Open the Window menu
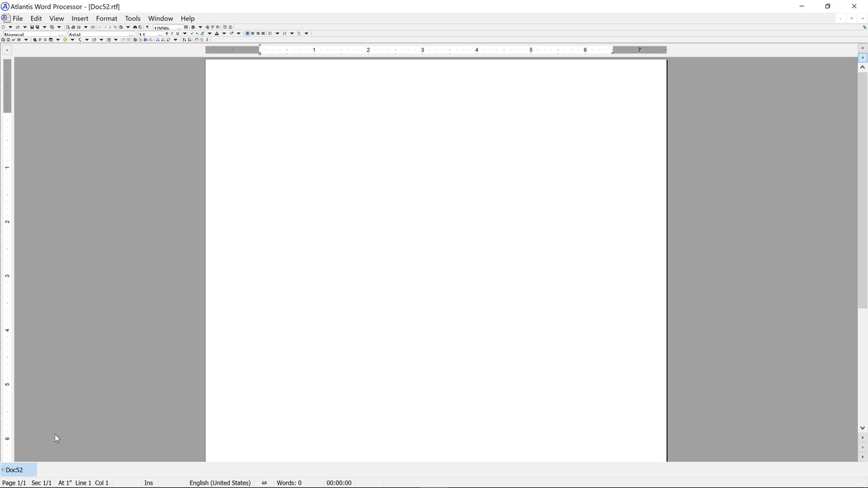Viewport: 868px width, 488px height. tap(161, 18)
